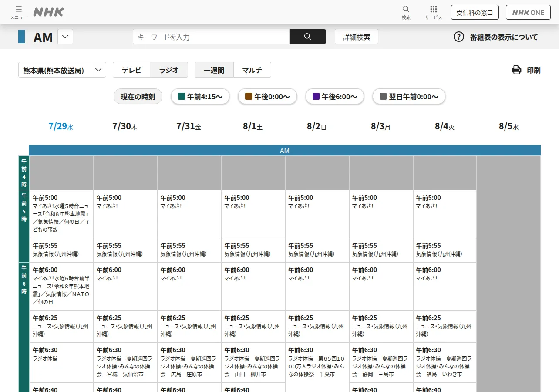Select the 8/2 日 date tab
Screen dimensions: 559x392
317,127
